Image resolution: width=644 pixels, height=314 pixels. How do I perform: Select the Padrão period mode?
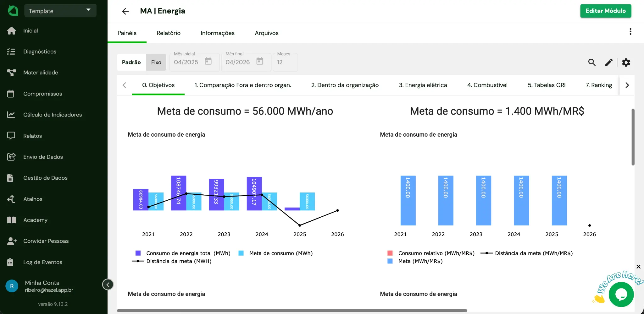pyautogui.click(x=131, y=62)
